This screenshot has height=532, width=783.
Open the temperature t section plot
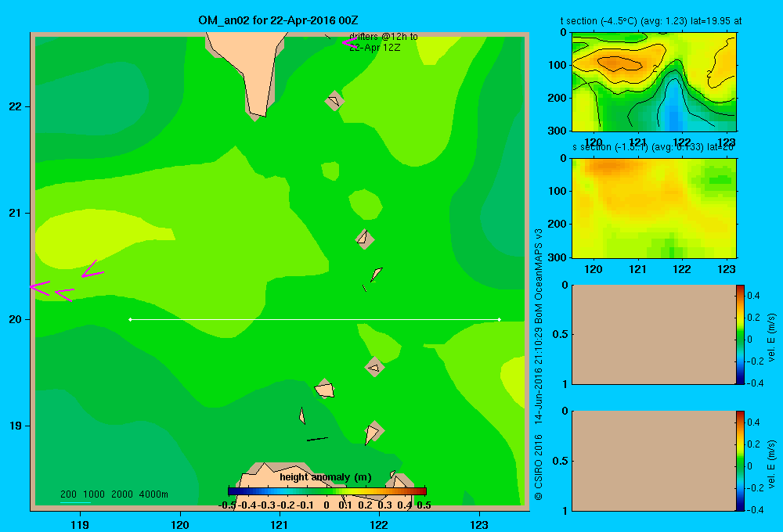pyautogui.click(x=654, y=82)
